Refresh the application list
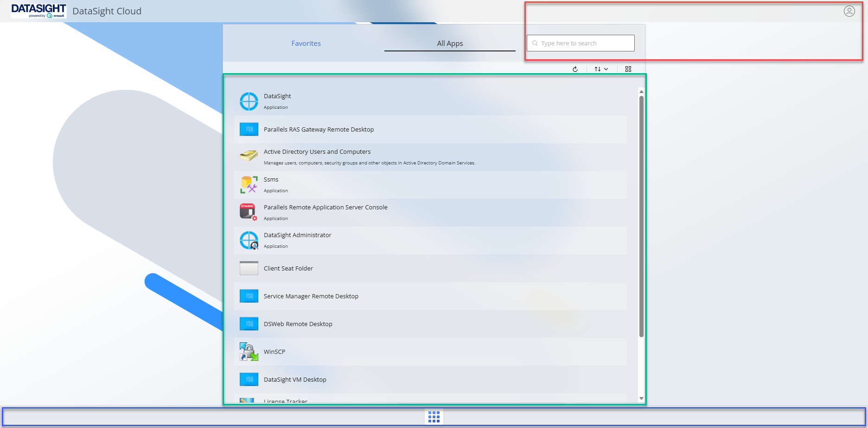868x428 pixels. pos(575,69)
